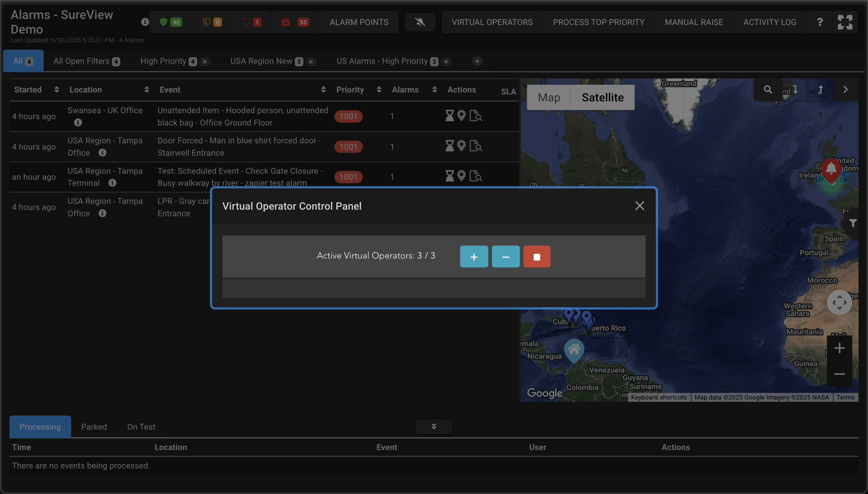Click hourglass park icon for Swansea alarm
Image resolution: width=868 pixels, height=494 pixels.
449,116
